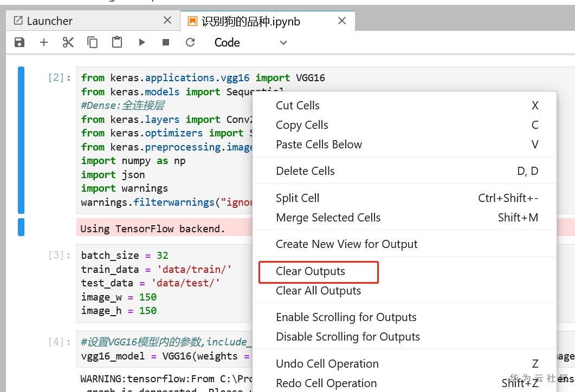
Task: Close the 识别狗的品种.ipynb tab
Action: tap(342, 21)
